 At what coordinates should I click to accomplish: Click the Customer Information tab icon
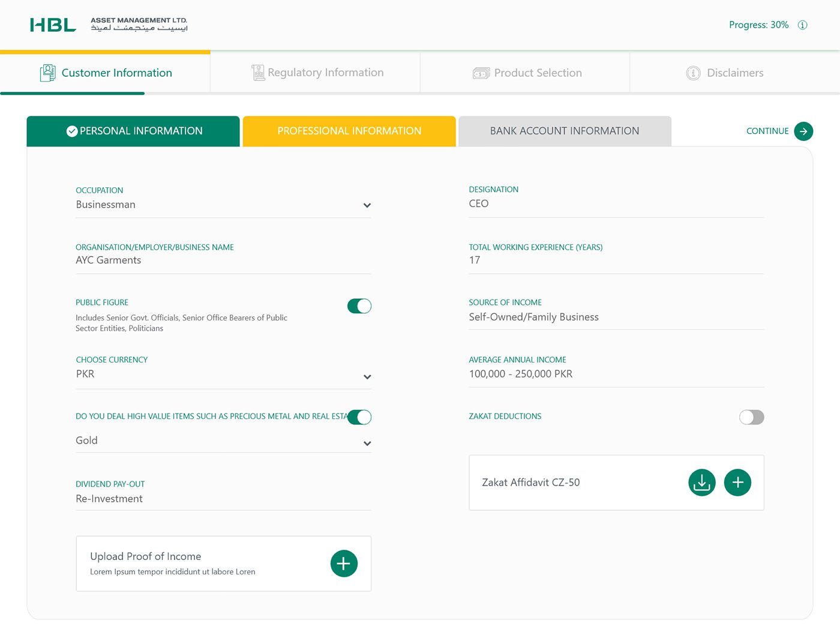(47, 73)
